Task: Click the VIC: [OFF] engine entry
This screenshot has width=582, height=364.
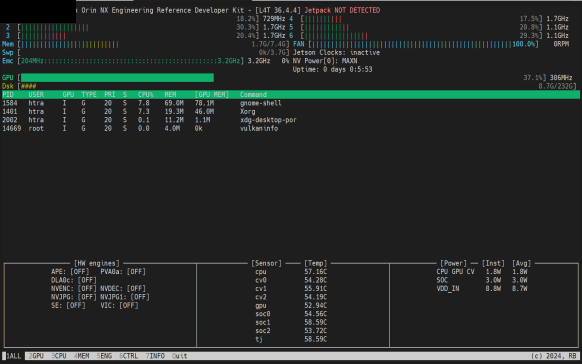Action: (x=119, y=305)
